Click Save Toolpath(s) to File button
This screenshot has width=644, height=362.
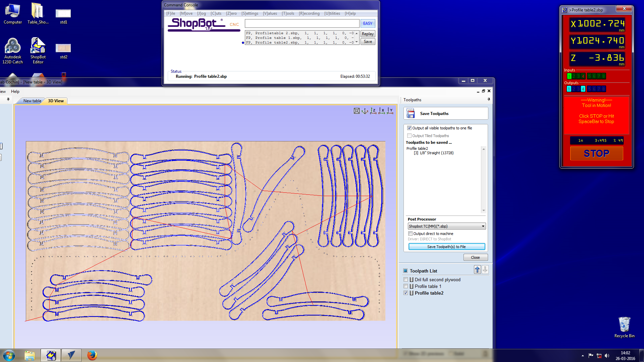(446, 247)
